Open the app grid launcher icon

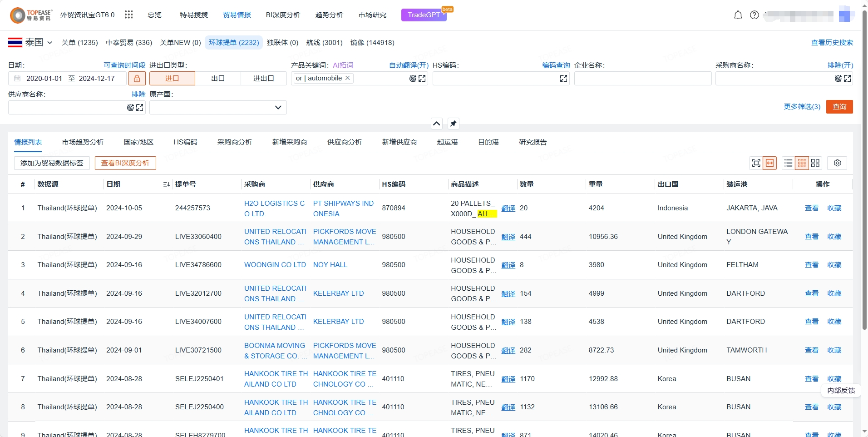tap(129, 15)
